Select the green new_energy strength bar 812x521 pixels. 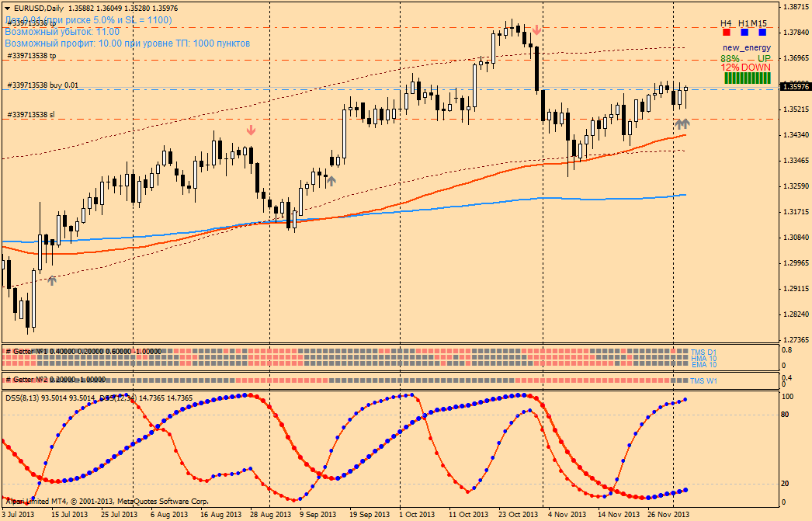click(x=748, y=78)
